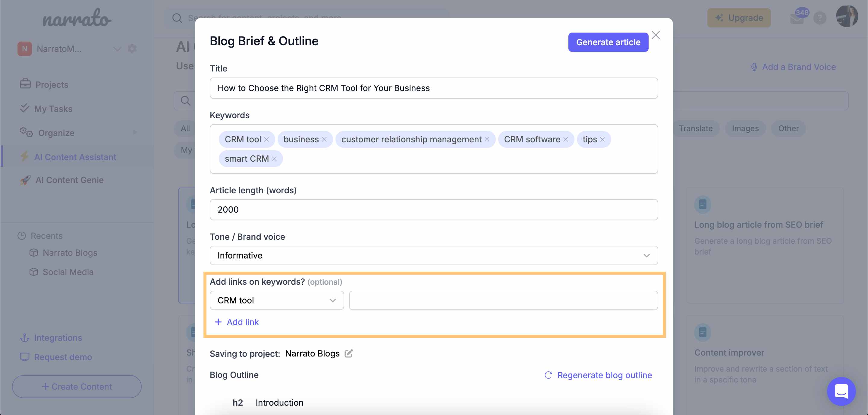Open the help question mark icon

point(819,18)
